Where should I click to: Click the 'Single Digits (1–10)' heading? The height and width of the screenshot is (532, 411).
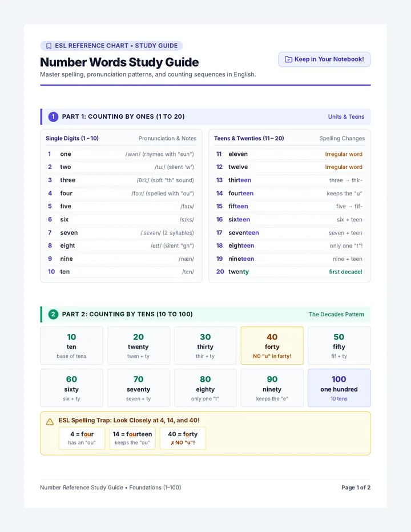point(72,139)
